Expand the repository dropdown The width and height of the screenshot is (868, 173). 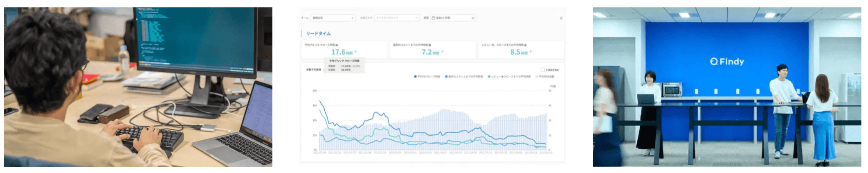(396, 18)
